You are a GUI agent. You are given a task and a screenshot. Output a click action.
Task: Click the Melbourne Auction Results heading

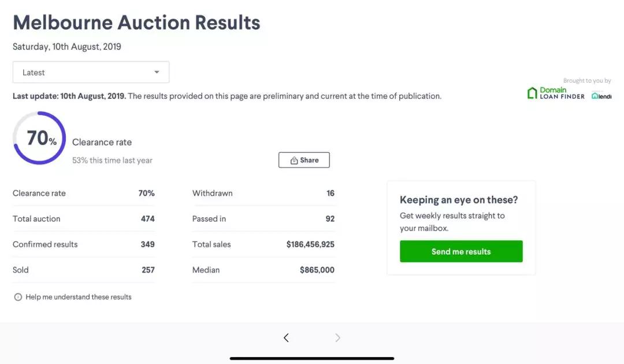(136, 23)
